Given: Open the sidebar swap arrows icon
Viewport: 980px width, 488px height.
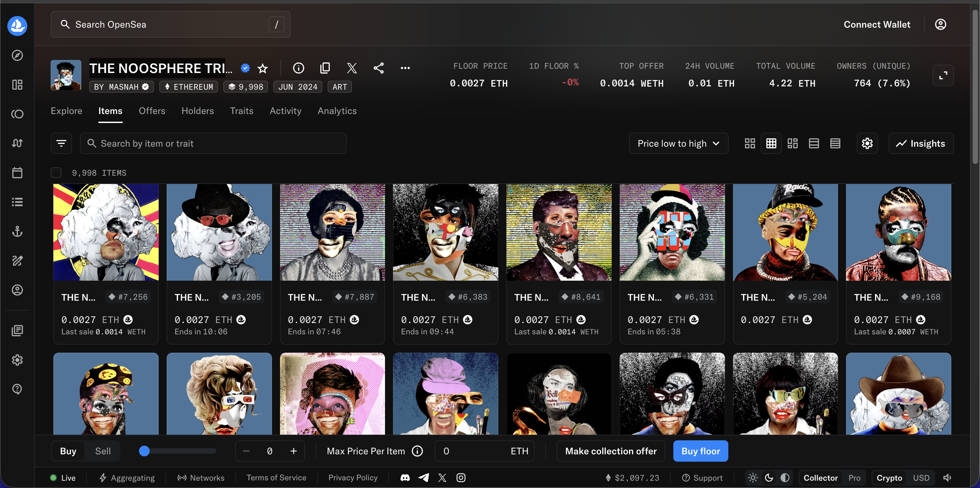Looking at the screenshot, I should click(17, 143).
